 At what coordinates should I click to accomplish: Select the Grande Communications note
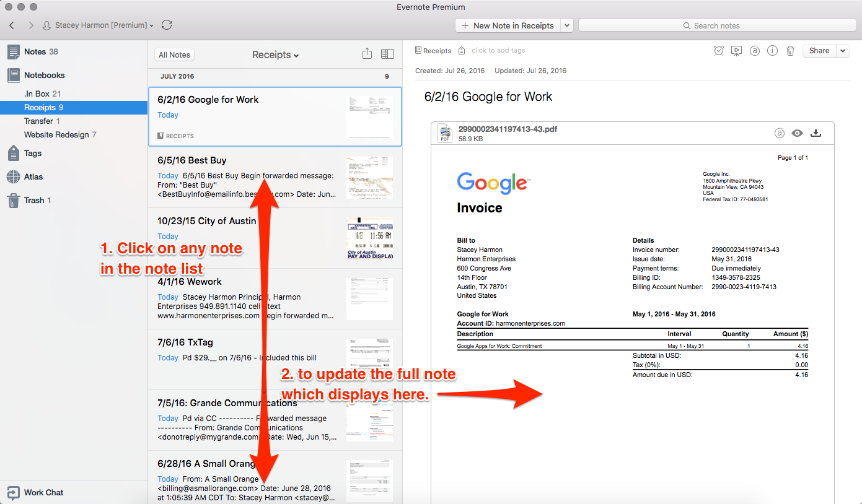click(x=275, y=420)
